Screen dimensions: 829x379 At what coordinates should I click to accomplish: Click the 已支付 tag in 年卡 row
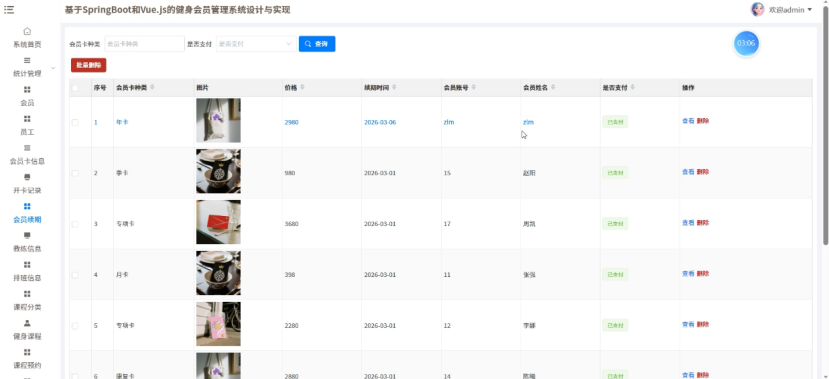(615, 122)
